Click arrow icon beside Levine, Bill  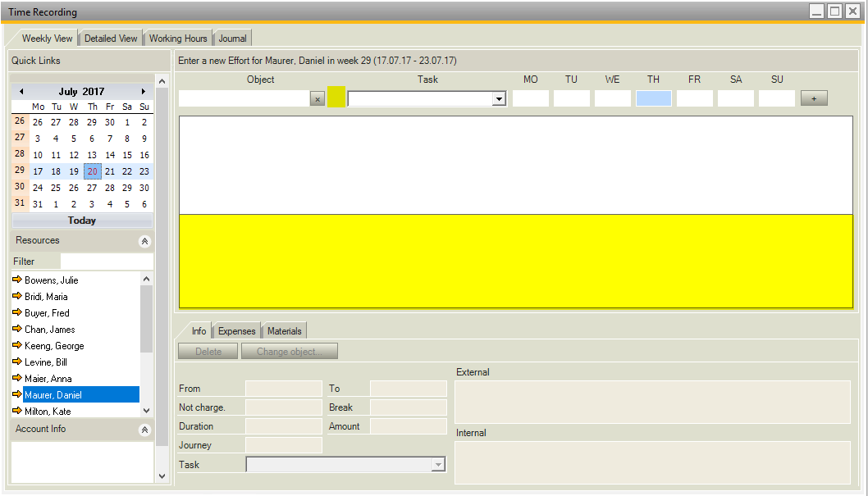(17, 362)
